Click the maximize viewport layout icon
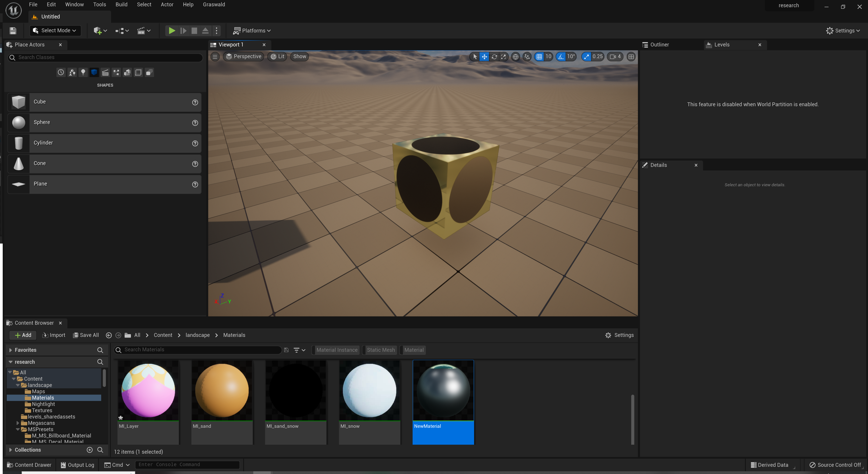The width and height of the screenshot is (868, 474). 631,57
